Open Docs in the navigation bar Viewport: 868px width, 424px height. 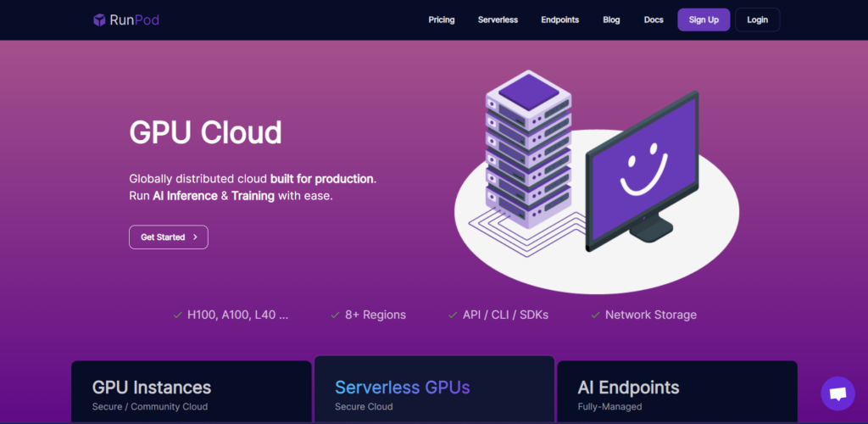pos(654,20)
